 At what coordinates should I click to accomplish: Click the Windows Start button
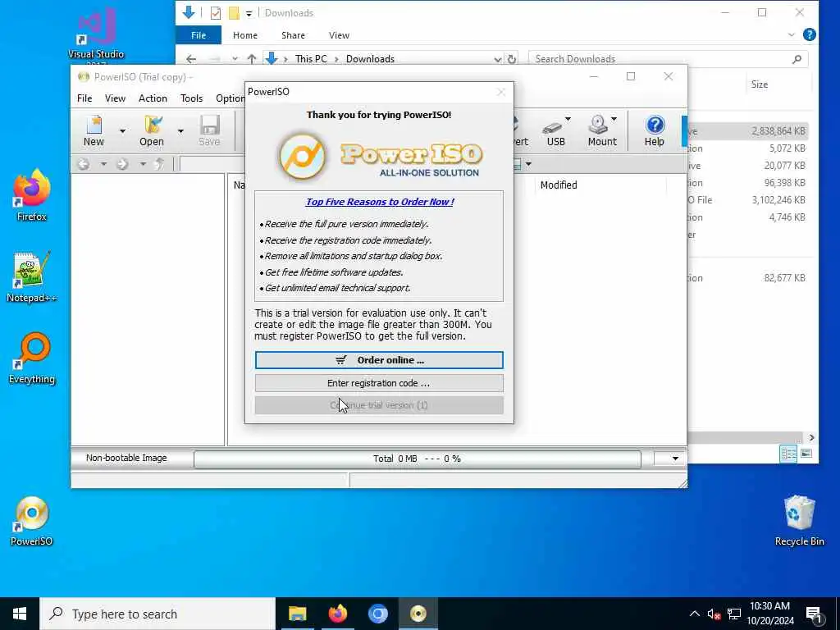coord(20,614)
